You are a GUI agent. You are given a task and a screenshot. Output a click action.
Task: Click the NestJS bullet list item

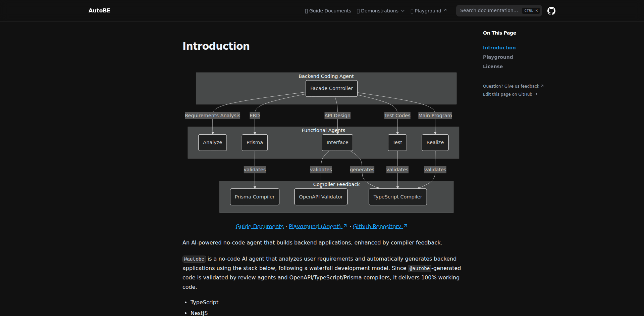point(199,313)
